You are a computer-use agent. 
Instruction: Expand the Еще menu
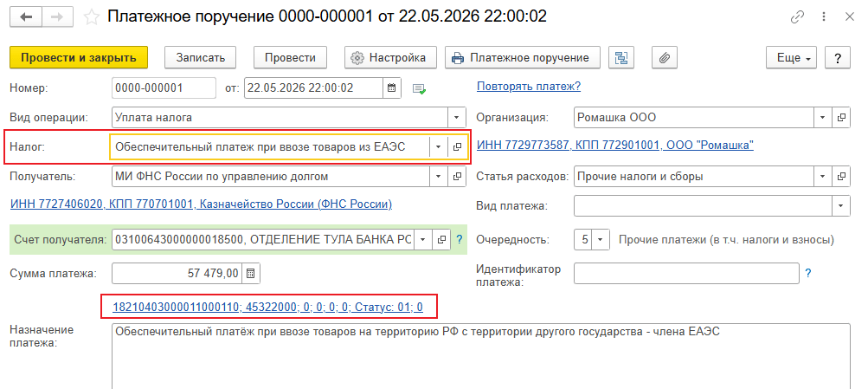point(792,58)
